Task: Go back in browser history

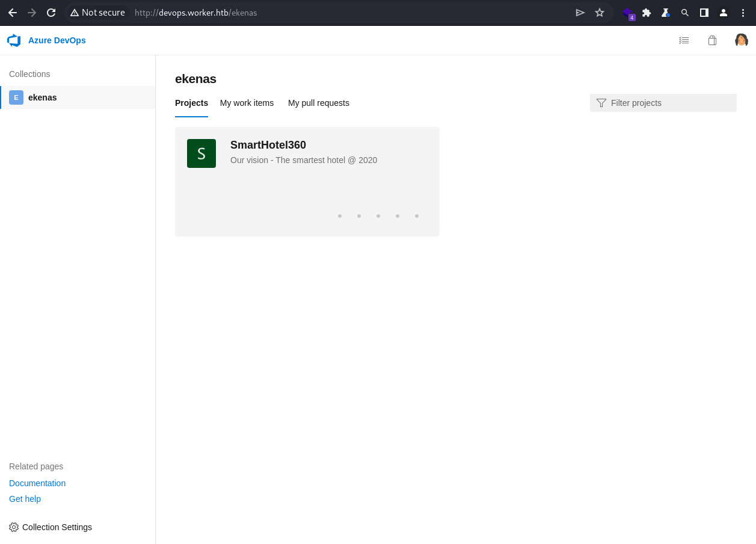Action: coord(13,13)
